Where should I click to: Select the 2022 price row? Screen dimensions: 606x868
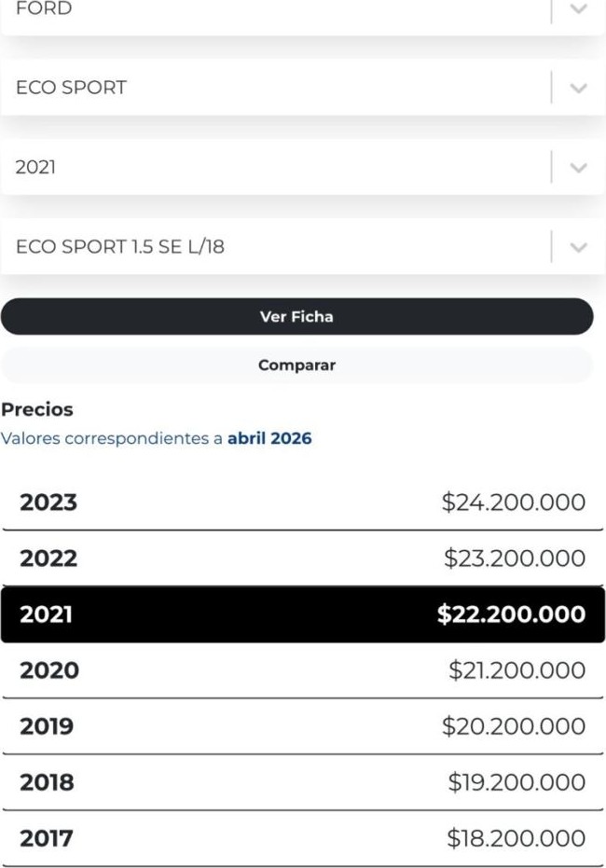click(x=302, y=558)
